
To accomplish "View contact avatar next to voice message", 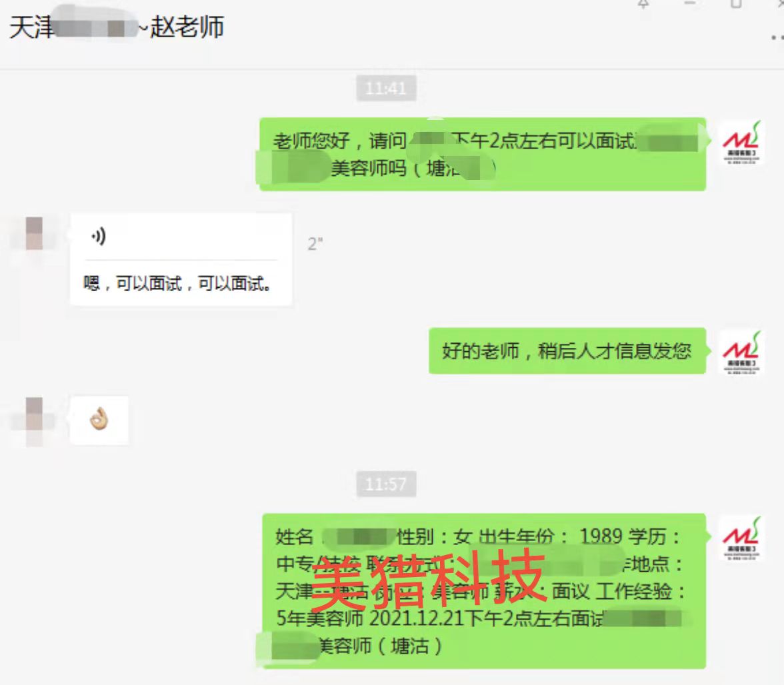I will click(34, 233).
